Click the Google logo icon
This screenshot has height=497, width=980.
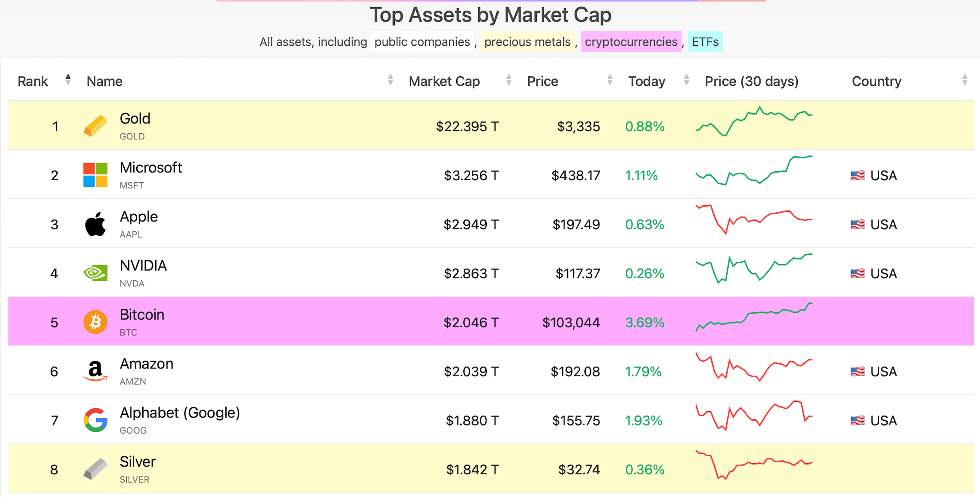[x=95, y=420]
